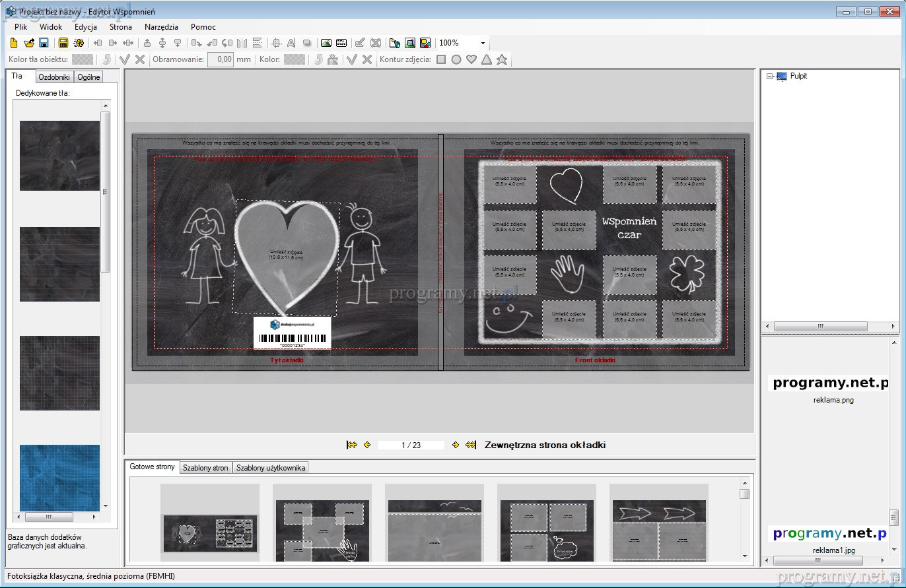The width and height of the screenshot is (906, 588).
Task: Switch to the Ozdobniki tab
Action: [x=54, y=77]
